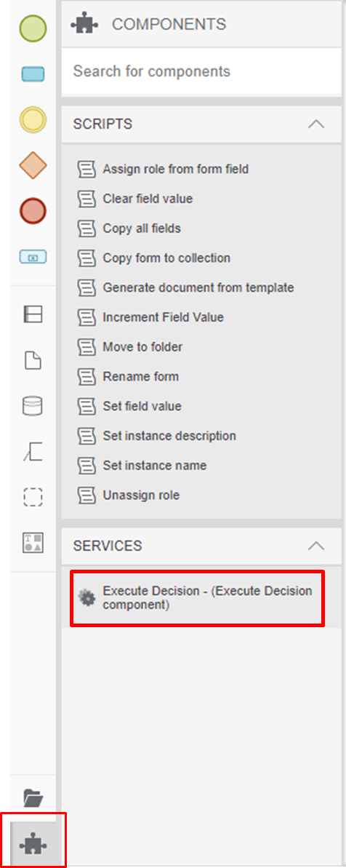Open the shapes gallery icon
This screenshot has height=868, width=346.
33,543
